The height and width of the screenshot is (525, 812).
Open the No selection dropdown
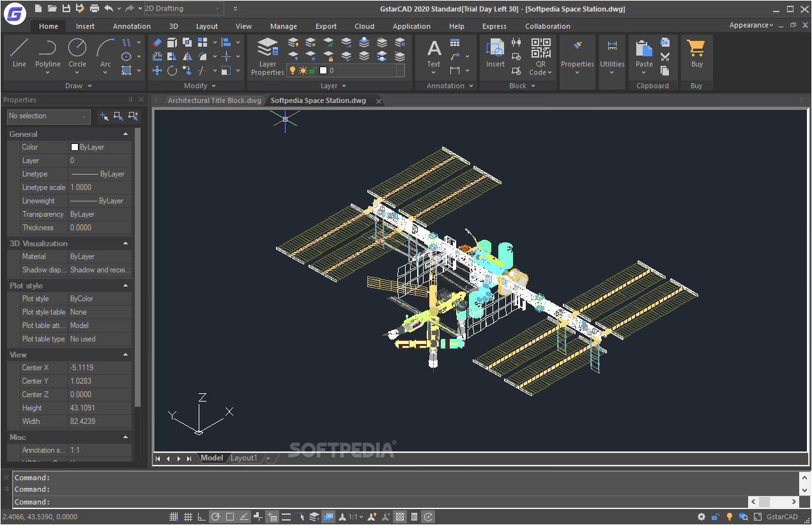coord(49,116)
